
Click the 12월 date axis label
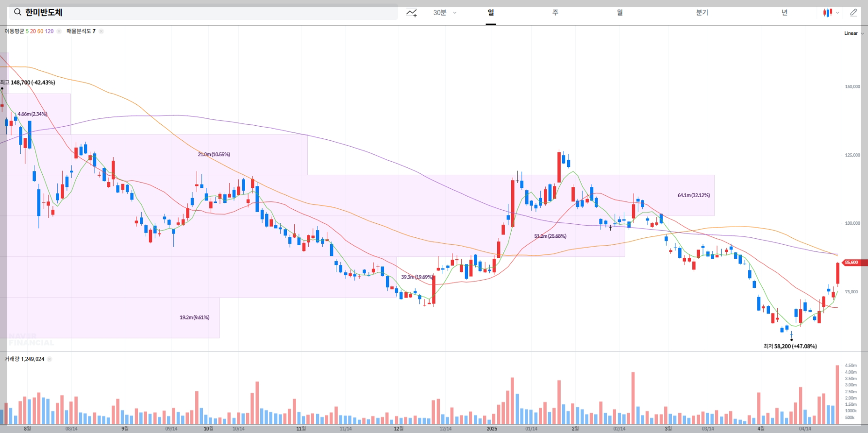(x=399, y=429)
